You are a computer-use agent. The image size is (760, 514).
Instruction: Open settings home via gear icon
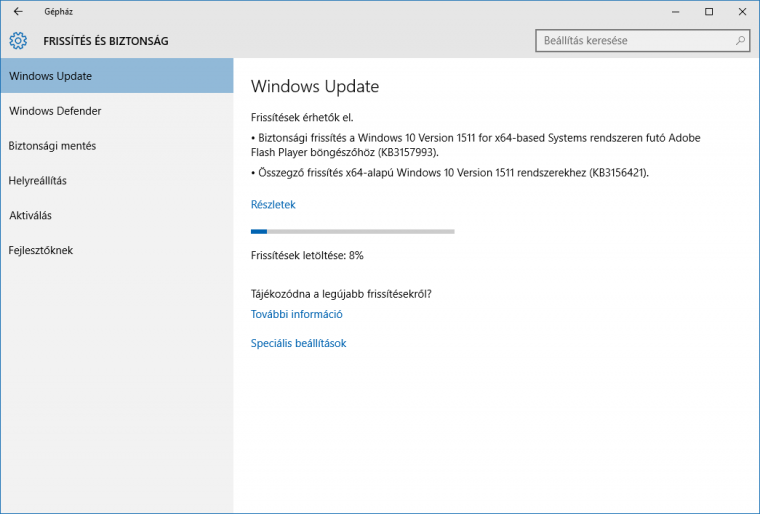pos(18,41)
